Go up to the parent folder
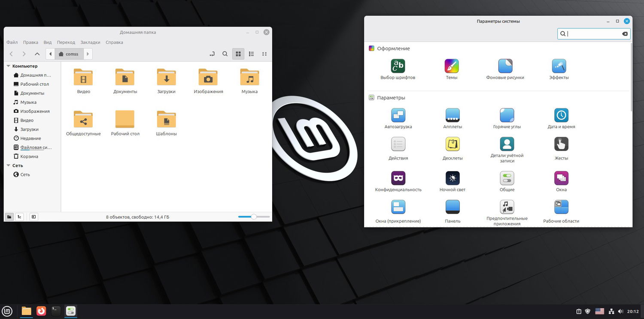The width and height of the screenshot is (644, 319). [37, 54]
